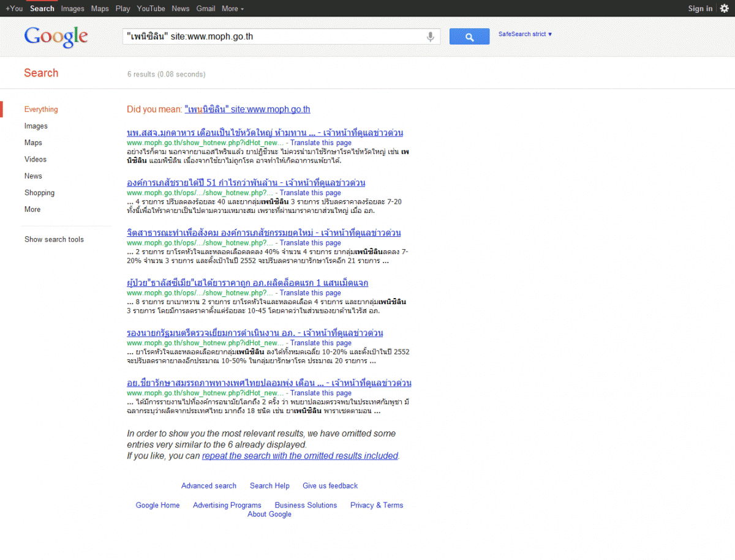
Task: Open Maps in the top navigation bar
Action: (100, 9)
